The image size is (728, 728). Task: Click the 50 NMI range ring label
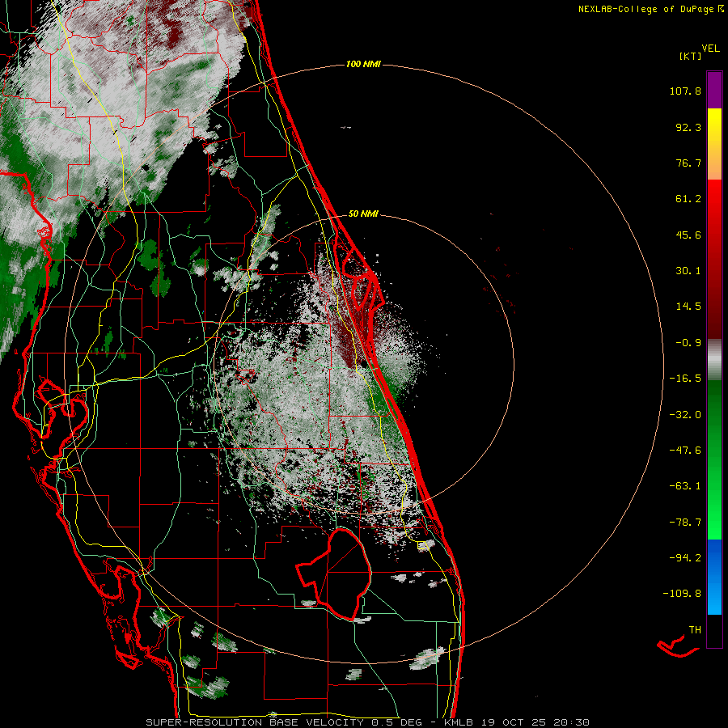click(x=363, y=214)
